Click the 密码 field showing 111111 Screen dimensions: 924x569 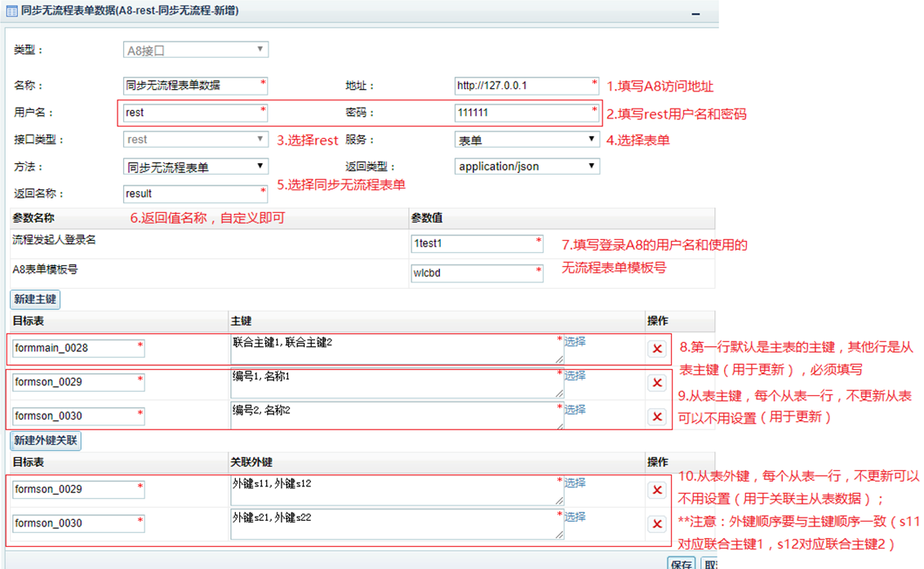[523, 113]
